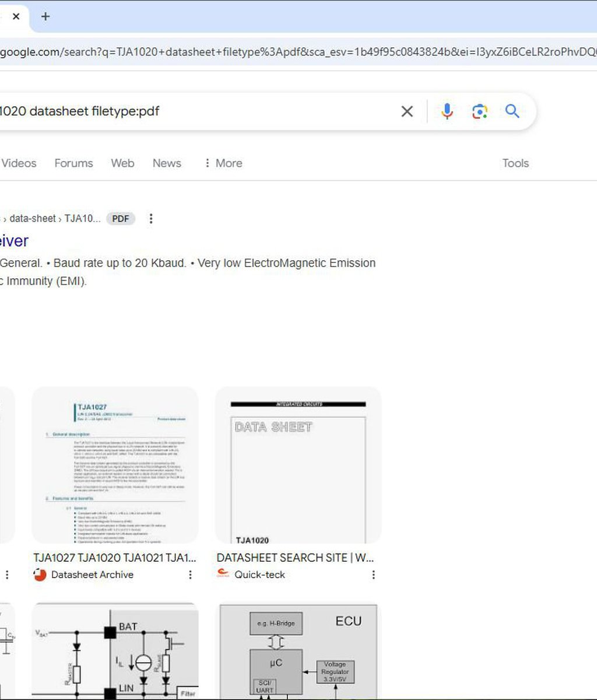Open the menu for the Datasheet Archive image

click(190, 575)
